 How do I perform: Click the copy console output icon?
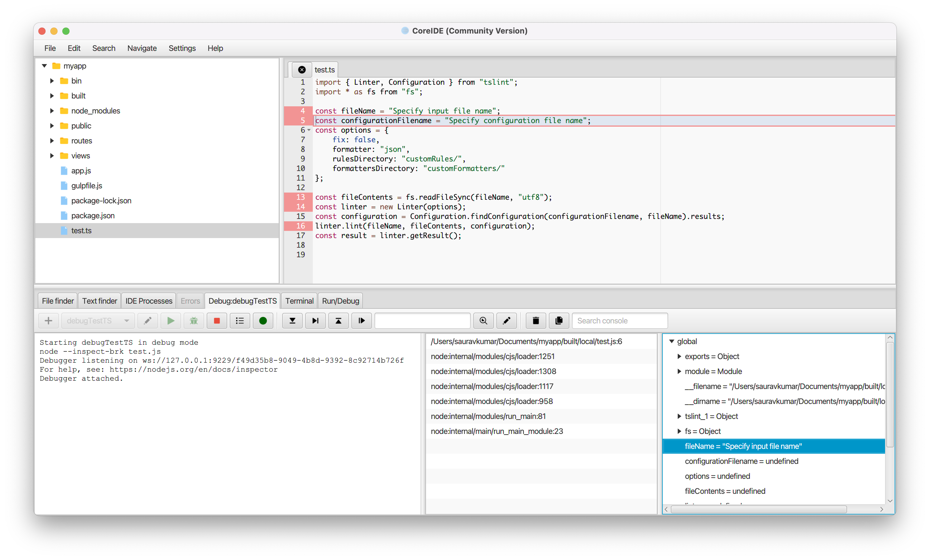[x=559, y=321]
